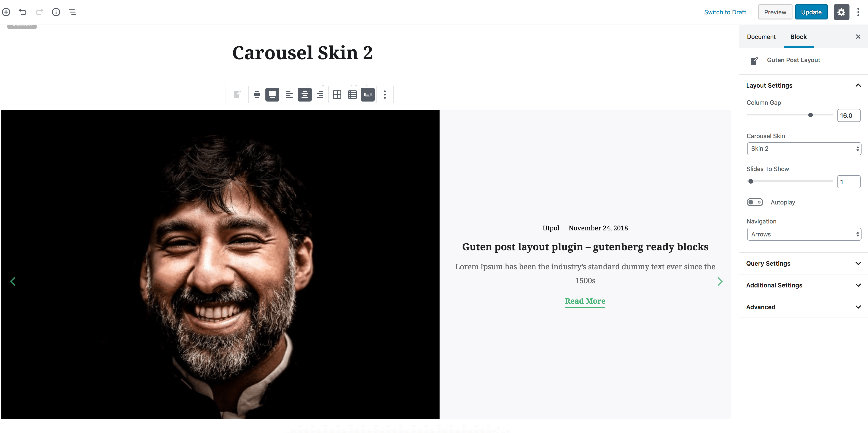The width and height of the screenshot is (868, 433).
Task: Adjust the Column Gap slider handle
Action: tap(810, 115)
